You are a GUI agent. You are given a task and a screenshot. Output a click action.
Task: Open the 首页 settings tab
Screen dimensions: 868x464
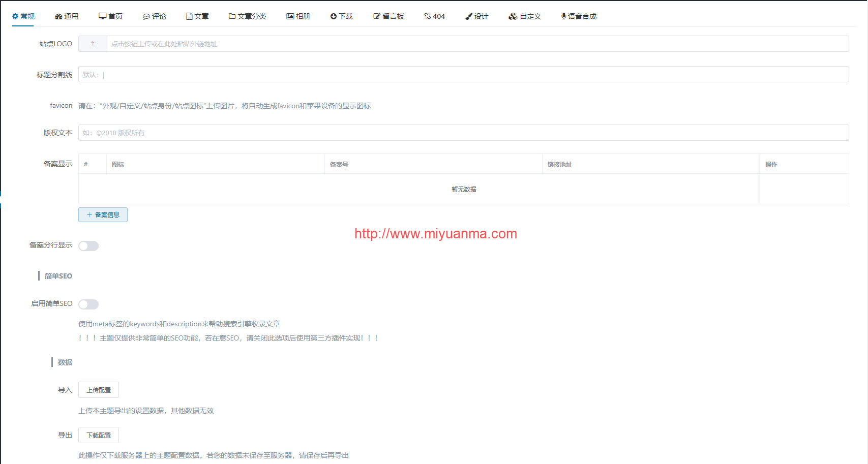coord(111,16)
